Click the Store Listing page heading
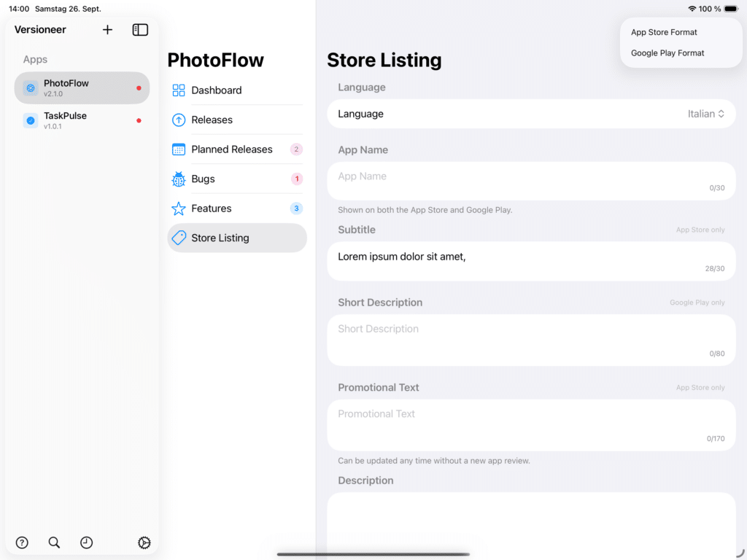747x560 pixels. [x=384, y=60]
